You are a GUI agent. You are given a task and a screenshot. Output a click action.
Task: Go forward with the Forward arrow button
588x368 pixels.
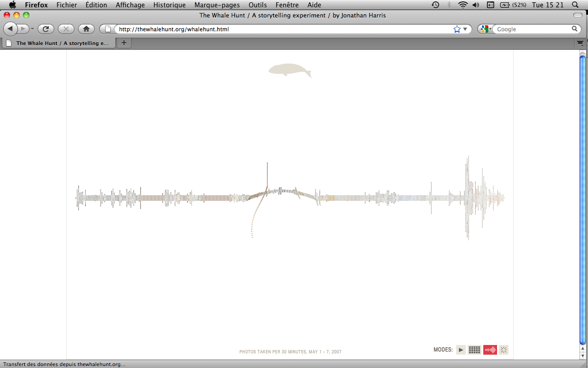point(23,29)
